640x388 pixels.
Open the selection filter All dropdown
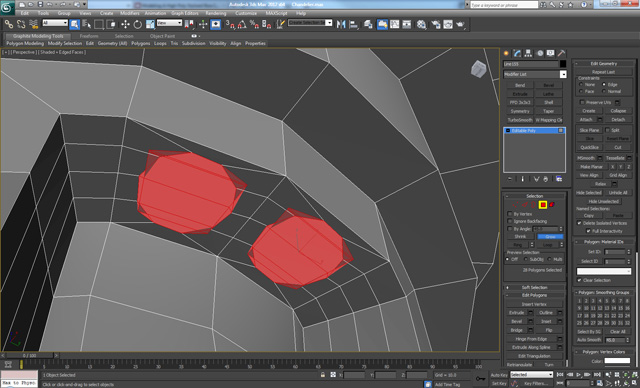tap(55, 23)
